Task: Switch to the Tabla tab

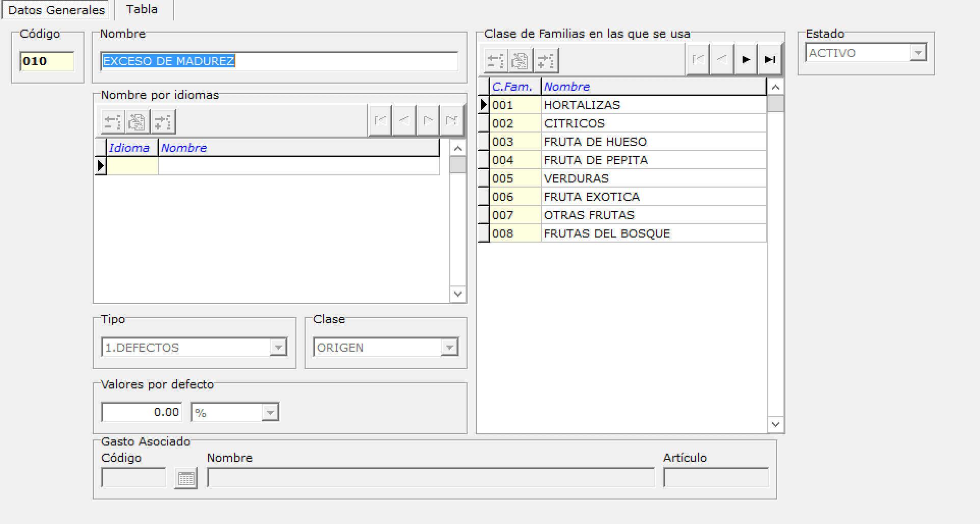Action: click(142, 10)
